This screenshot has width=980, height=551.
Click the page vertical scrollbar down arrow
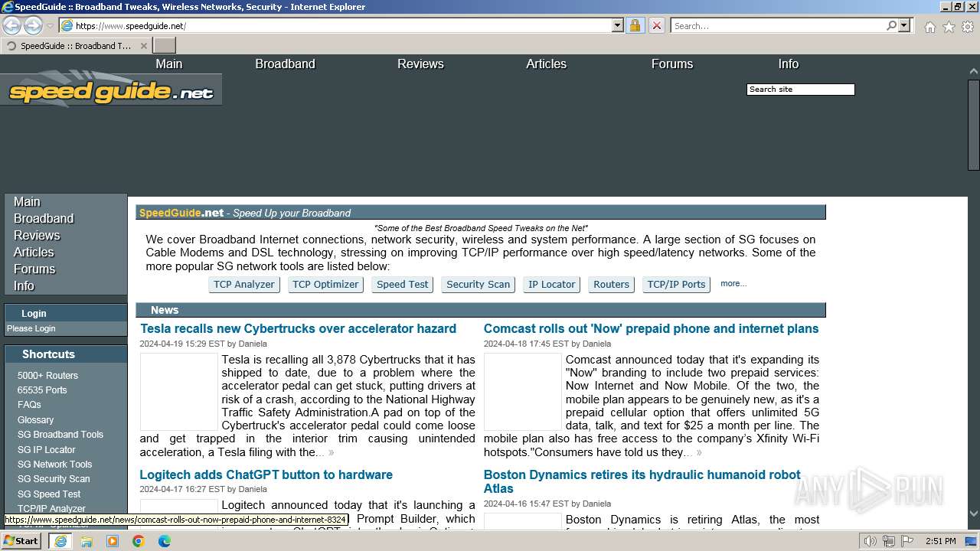click(x=974, y=514)
